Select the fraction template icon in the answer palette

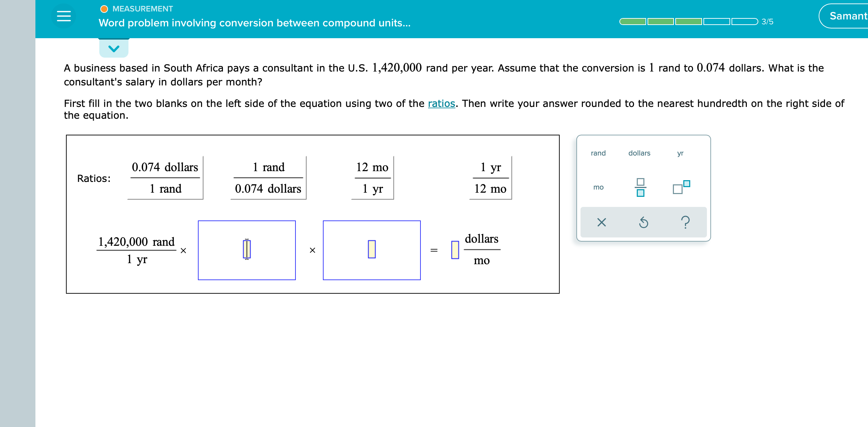click(640, 187)
